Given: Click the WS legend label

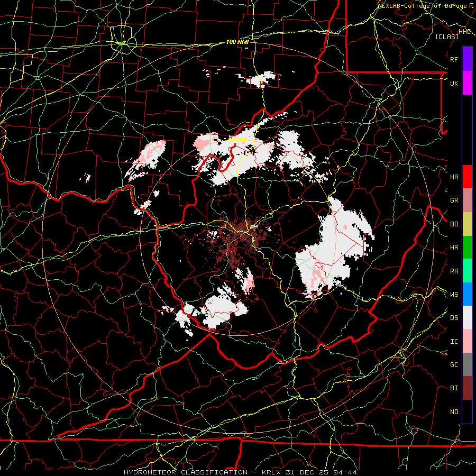Looking at the screenshot, I should (x=454, y=295).
